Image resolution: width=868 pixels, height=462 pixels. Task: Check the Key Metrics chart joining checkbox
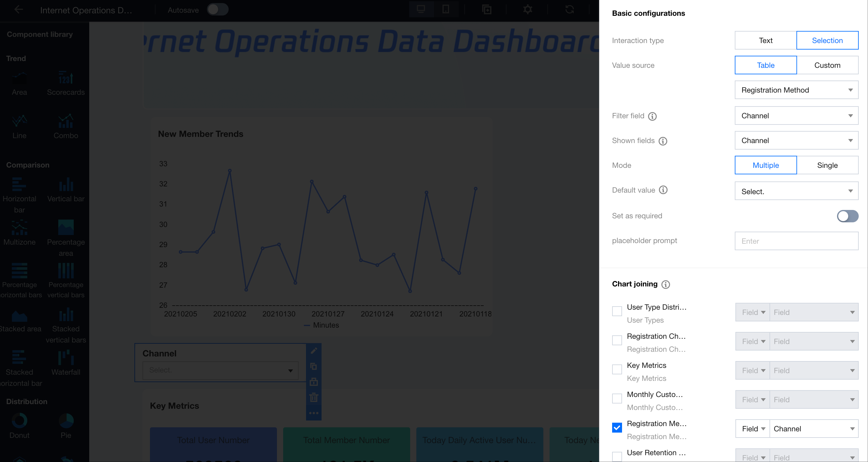pos(617,369)
